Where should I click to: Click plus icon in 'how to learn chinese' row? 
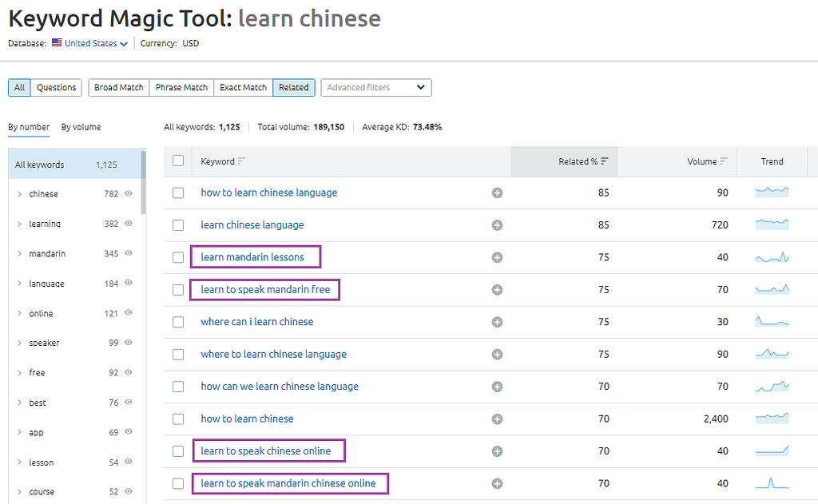(497, 419)
